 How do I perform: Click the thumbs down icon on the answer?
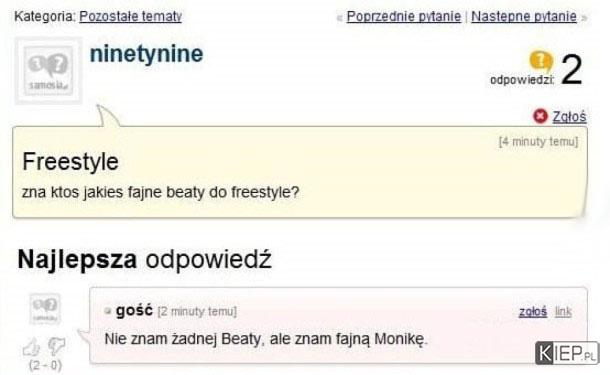57,346
